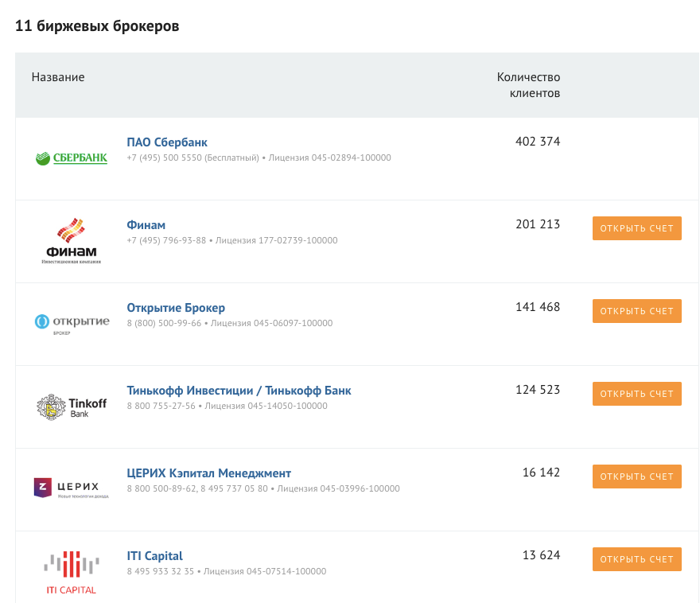
Task: Open the Открытие Брокер link
Action: tap(176, 308)
